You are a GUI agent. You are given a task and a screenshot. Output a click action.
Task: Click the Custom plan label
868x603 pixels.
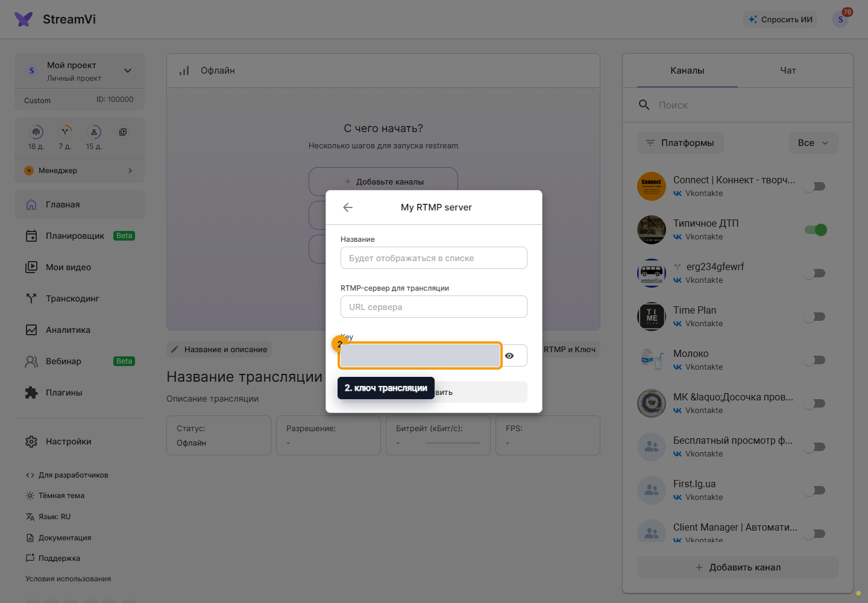point(37,101)
